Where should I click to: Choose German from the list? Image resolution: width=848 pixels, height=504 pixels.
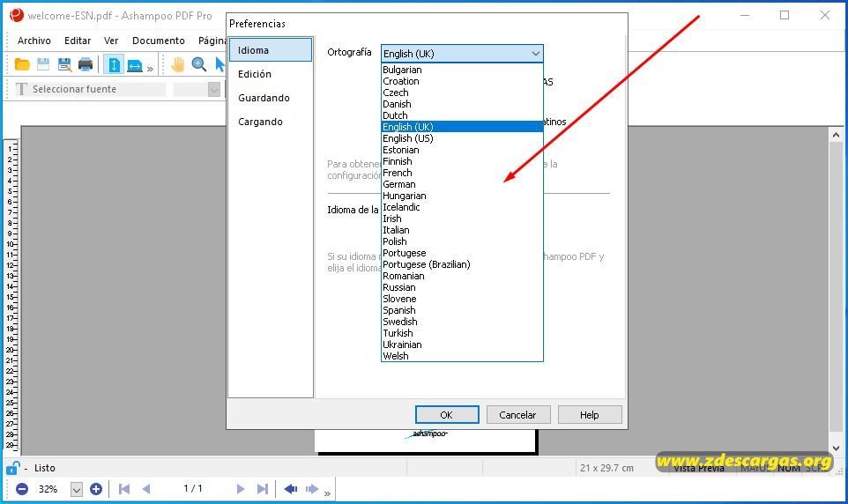tap(462, 184)
